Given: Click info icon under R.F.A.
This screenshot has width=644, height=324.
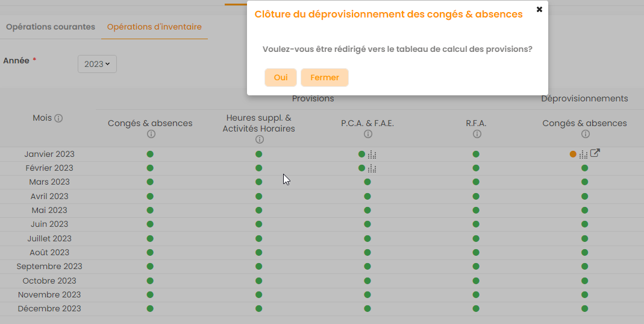Looking at the screenshot, I should tap(476, 134).
